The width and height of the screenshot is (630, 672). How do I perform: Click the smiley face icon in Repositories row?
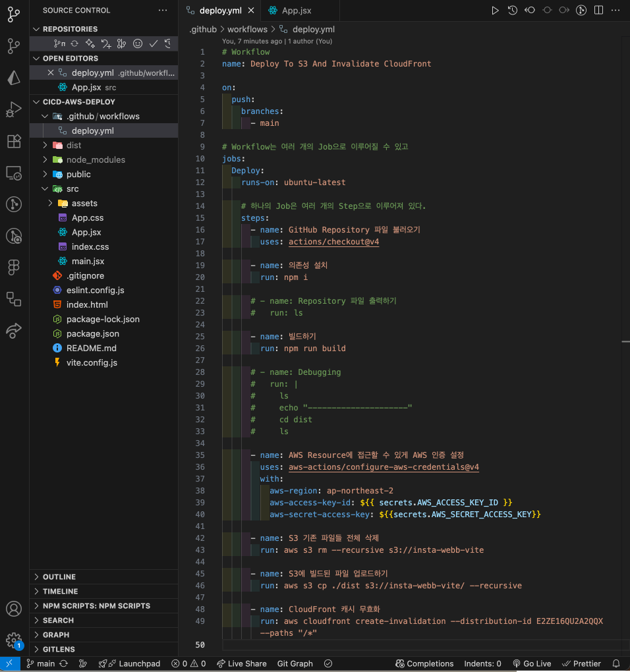(x=138, y=43)
